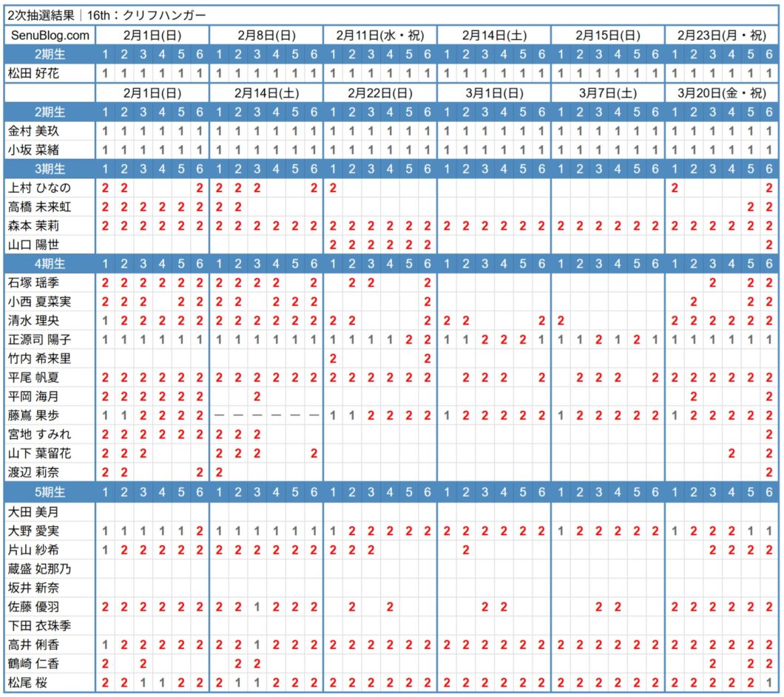Click the 小坂 菜緒 row label
This screenshot has height=697, width=784.
tap(33, 150)
